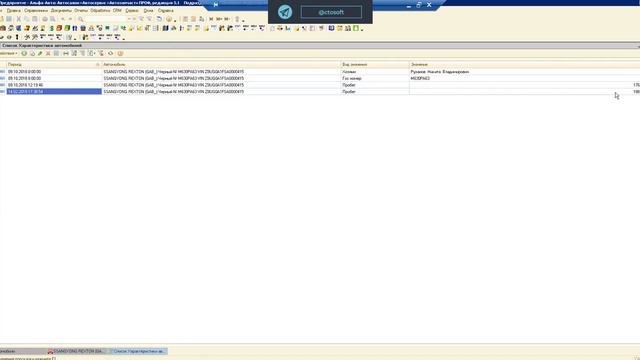The width and height of the screenshot is (640, 360).
Task: Set the date interval with the interval icon
Action: pos(66,53)
